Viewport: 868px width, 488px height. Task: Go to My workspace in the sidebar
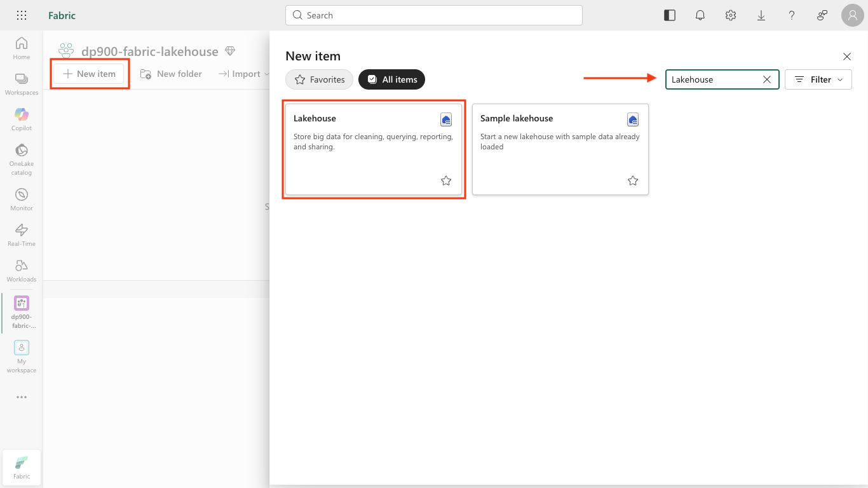point(22,356)
